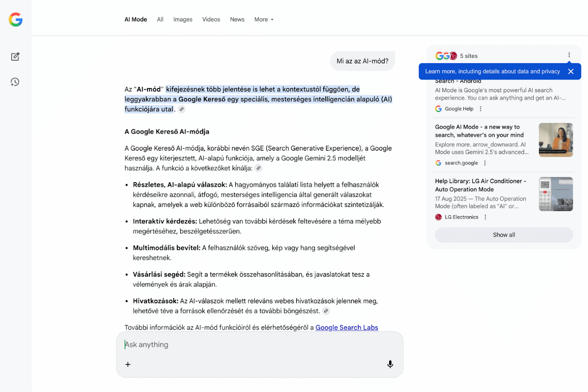Click the link icon after the Hivatkozások bullet
This screenshot has height=392, width=588.
(x=326, y=311)
